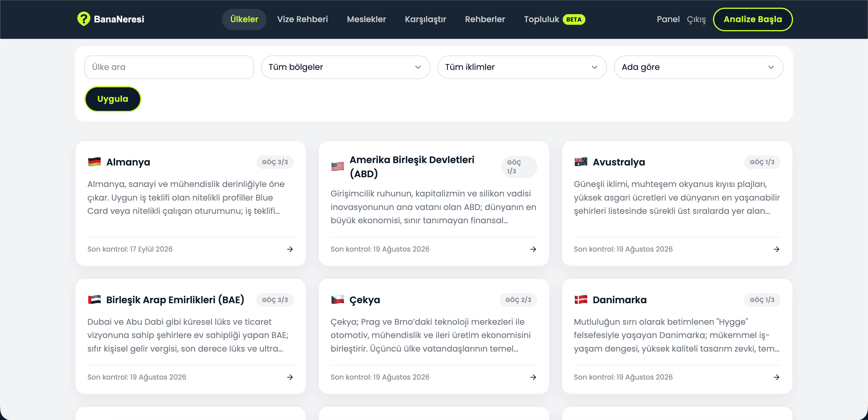Click the GÖÇ 3/3 badge on BAE card

click(x=275, y=300)
